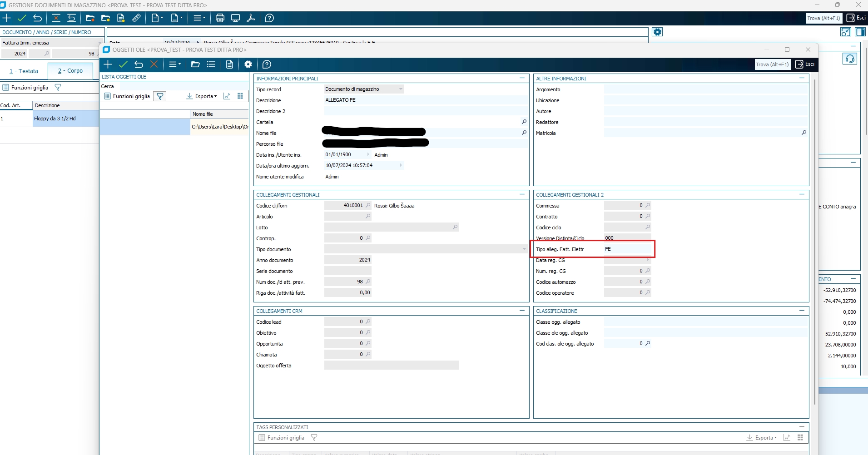Toggle filter icon in Tags Personalizzati toolbar
The width and height of the screenshot is (868, 455).
pos(314,438)
